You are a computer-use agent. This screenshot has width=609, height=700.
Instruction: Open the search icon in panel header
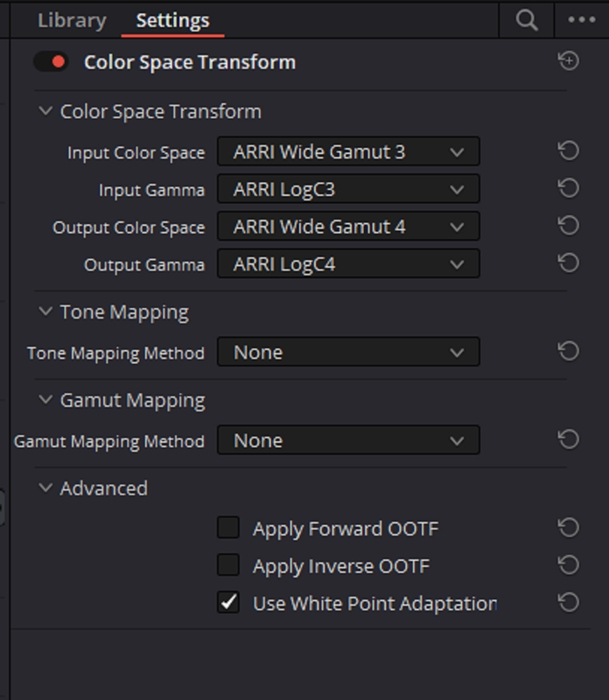pos(527,20)
